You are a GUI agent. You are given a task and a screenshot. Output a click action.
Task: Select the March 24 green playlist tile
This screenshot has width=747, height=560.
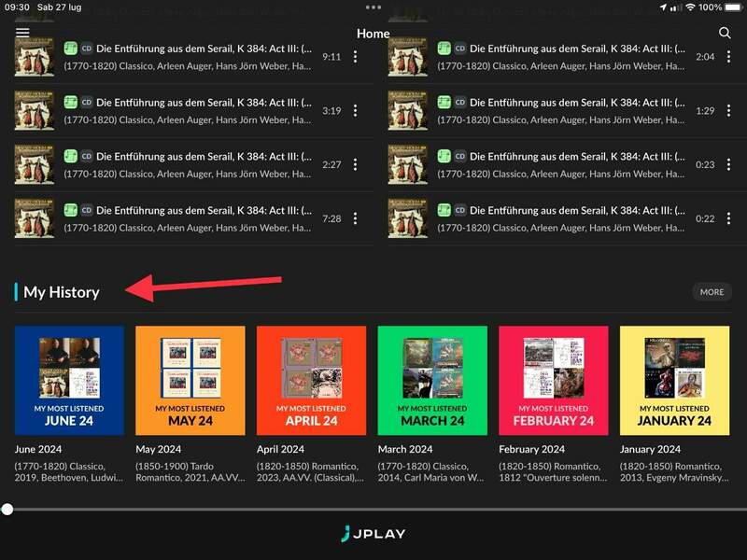[x=431, y=380]
